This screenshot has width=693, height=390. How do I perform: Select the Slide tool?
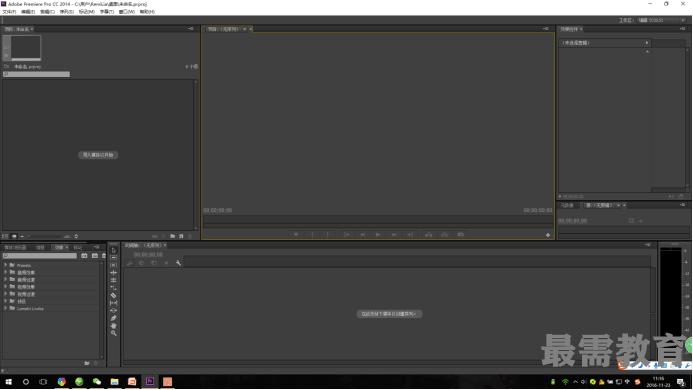pyautogui.click(x=114, y=310)
